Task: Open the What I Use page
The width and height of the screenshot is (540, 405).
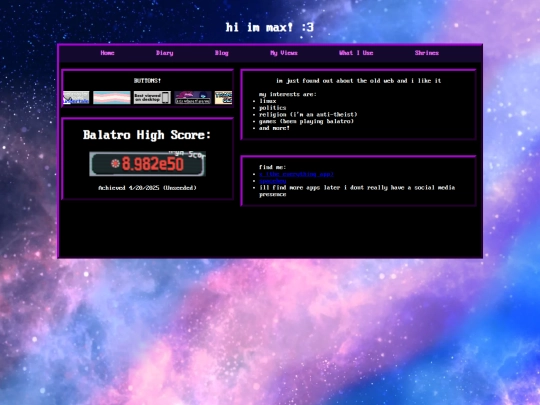Action: click(x=356, y=53)
